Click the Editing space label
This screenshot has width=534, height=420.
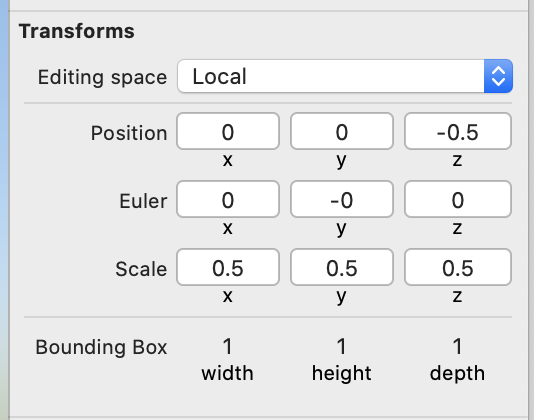pos(102,78)
